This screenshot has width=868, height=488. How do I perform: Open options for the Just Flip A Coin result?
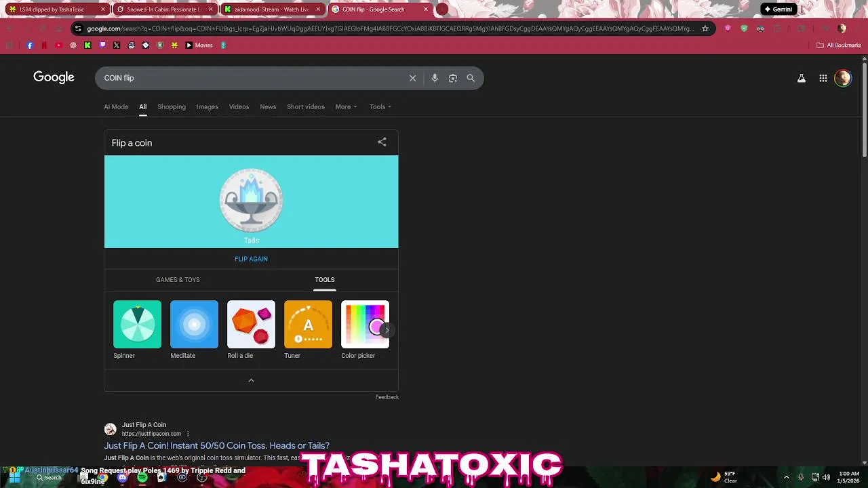click(x=188, y=434)
